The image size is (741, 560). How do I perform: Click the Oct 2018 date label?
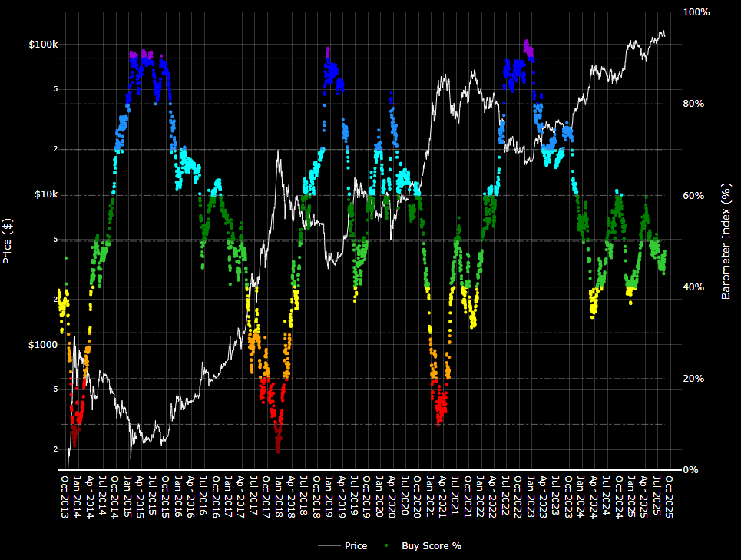(x=316, y=497)
